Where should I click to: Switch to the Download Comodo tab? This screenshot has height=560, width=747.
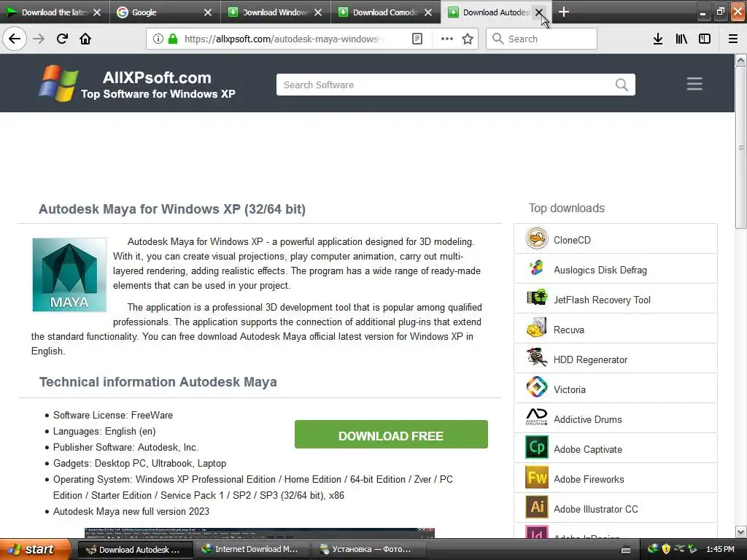click(x=385, y=12)
